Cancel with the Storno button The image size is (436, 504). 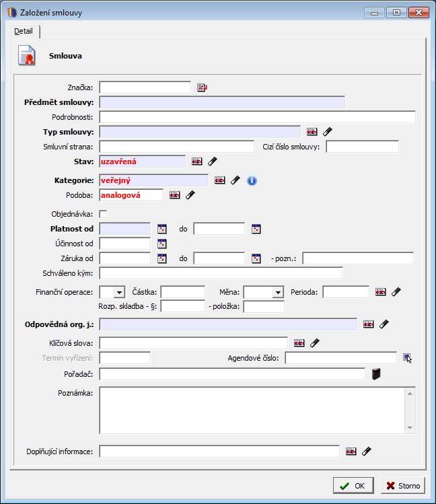(403, 486)
